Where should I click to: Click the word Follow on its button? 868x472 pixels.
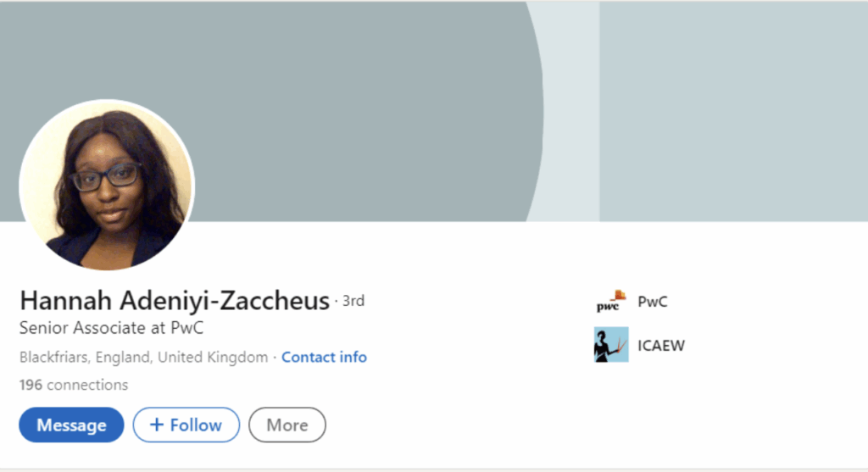click(x=196, y=425)
